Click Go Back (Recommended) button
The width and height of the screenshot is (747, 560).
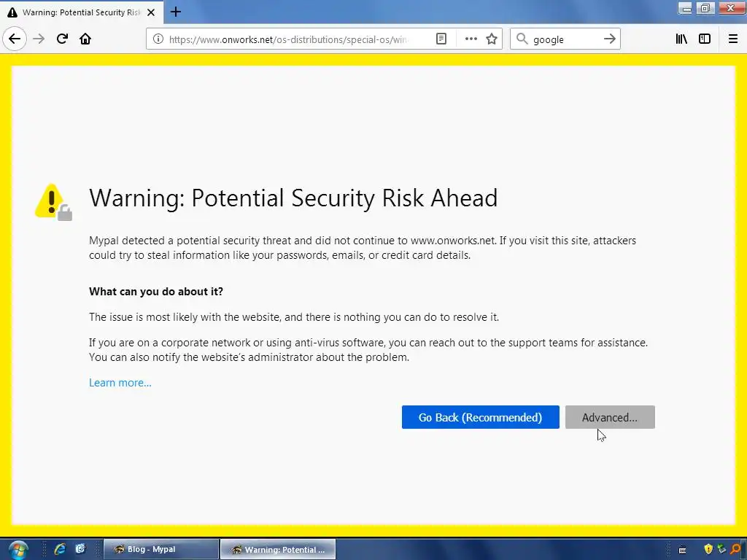tap(480, 417)
